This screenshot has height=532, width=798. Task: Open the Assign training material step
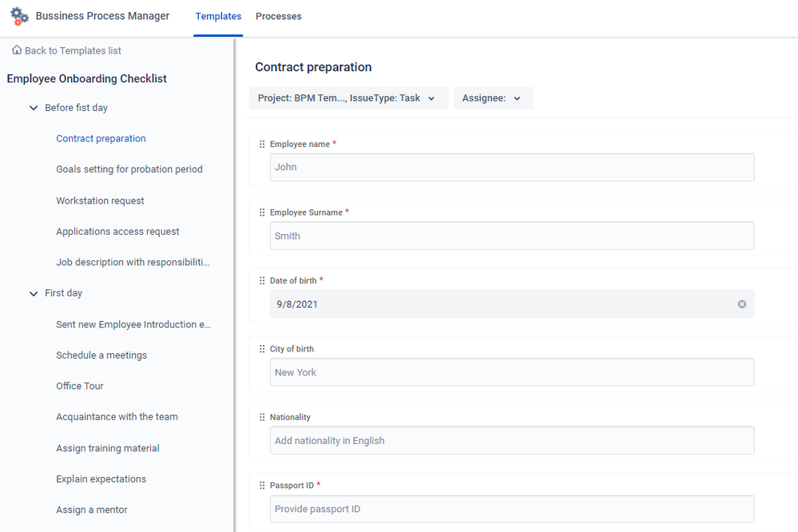pos(108,448)
